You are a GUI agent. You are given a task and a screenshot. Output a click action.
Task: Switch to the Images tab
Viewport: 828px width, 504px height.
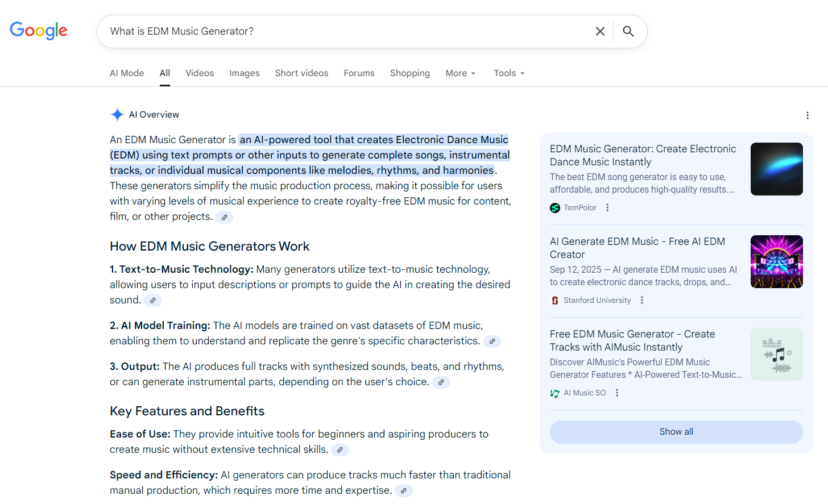245,73
